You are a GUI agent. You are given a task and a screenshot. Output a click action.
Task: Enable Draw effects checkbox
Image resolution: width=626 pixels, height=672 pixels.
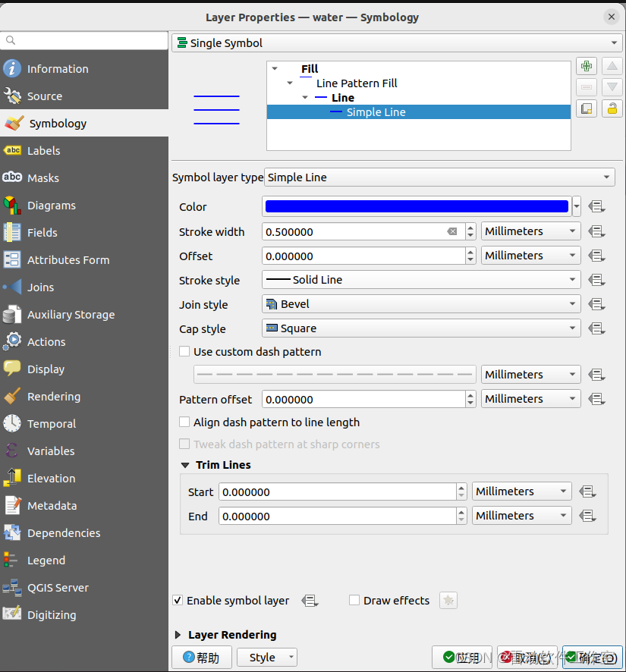click(354, 601)
